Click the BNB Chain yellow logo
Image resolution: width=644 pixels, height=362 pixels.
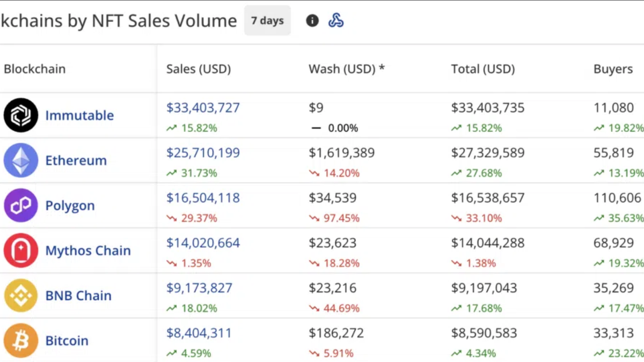(21, 295)
